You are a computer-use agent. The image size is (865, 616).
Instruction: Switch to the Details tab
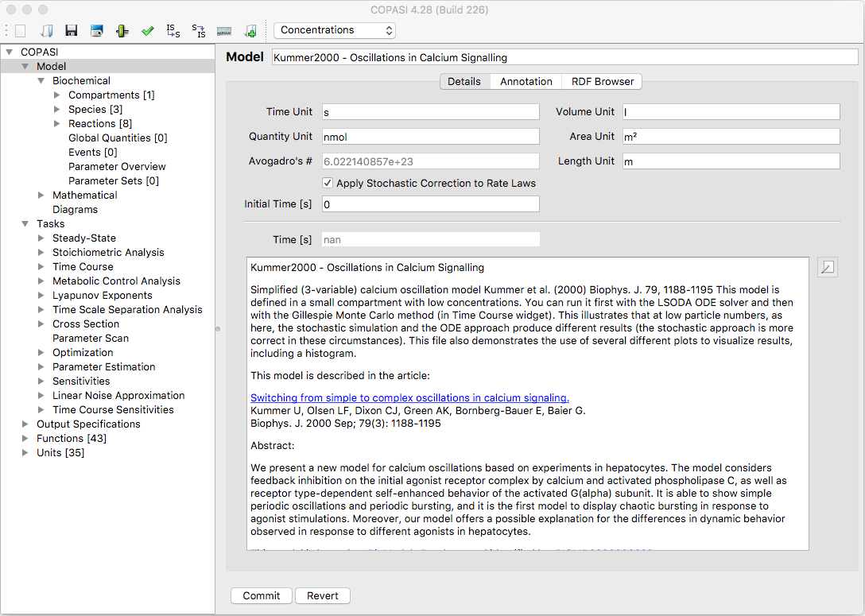464,82
